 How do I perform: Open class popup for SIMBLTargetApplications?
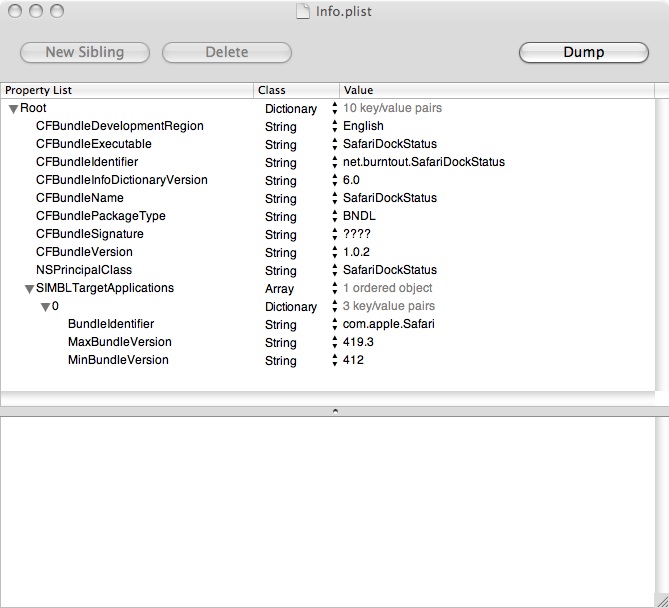click(334, 288)
